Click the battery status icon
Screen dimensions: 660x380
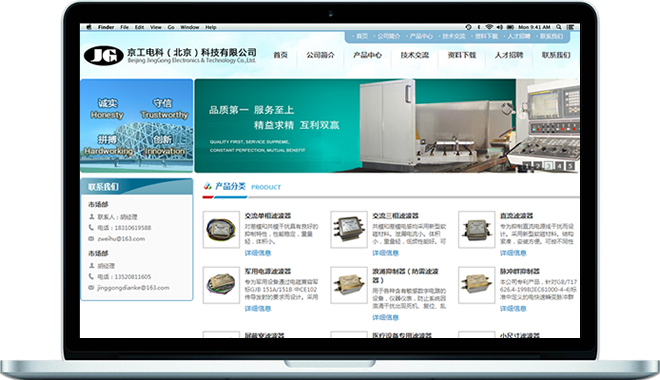510,27
